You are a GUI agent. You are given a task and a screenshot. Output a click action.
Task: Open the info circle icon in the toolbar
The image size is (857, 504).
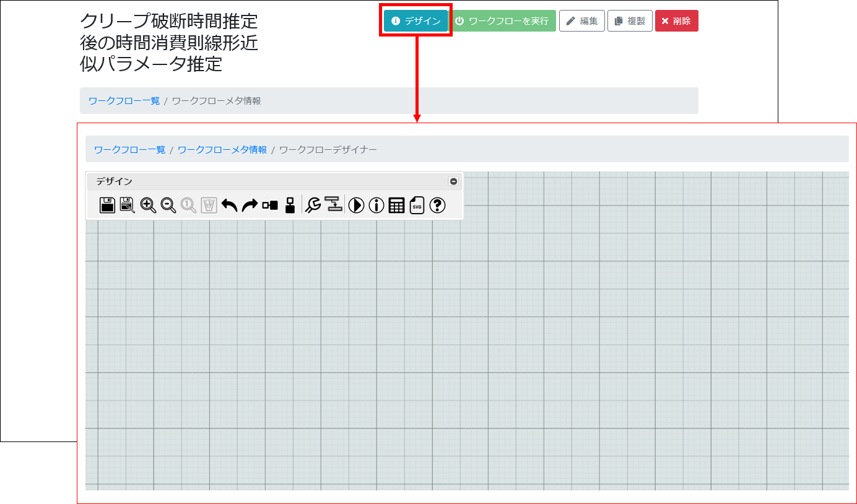[376, 205]
